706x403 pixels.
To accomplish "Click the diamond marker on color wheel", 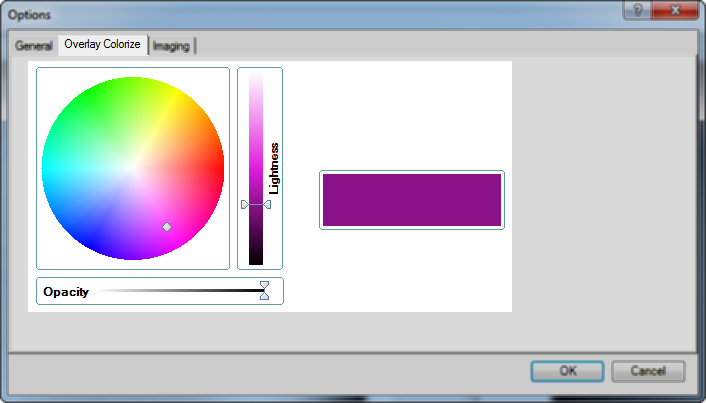I will 167,227.
